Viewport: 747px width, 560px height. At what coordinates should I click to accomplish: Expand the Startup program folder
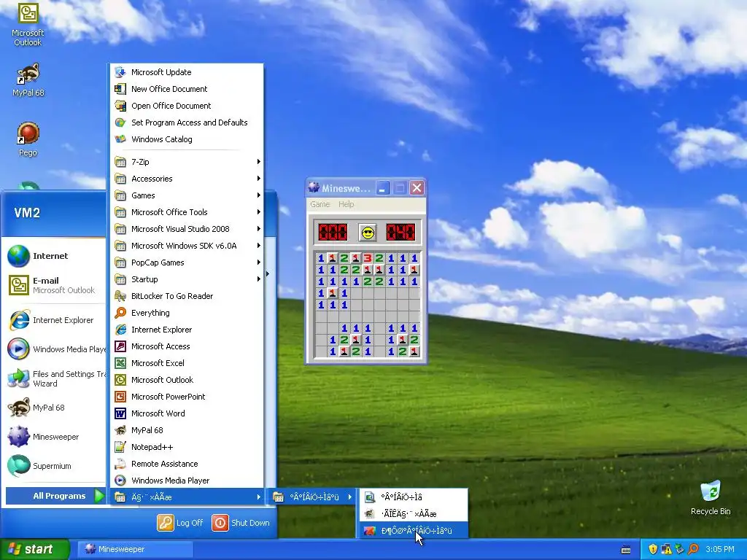[187, 279]
